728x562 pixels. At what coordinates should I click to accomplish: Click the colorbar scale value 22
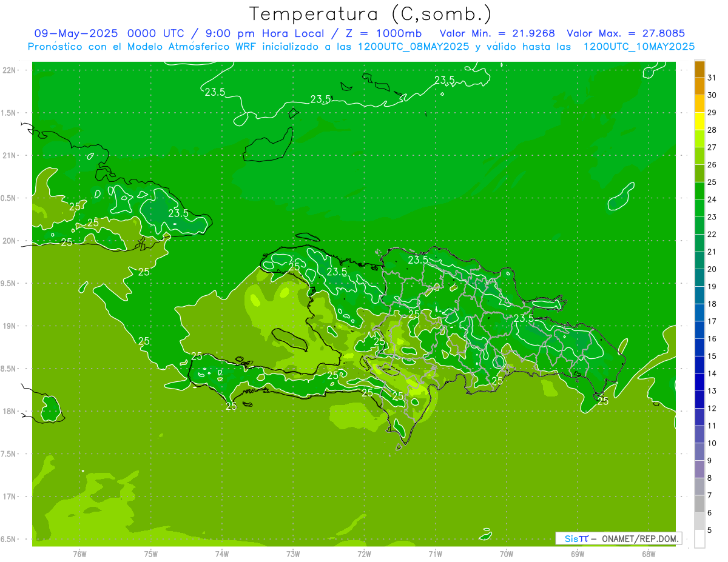click(x=712, y=235)
